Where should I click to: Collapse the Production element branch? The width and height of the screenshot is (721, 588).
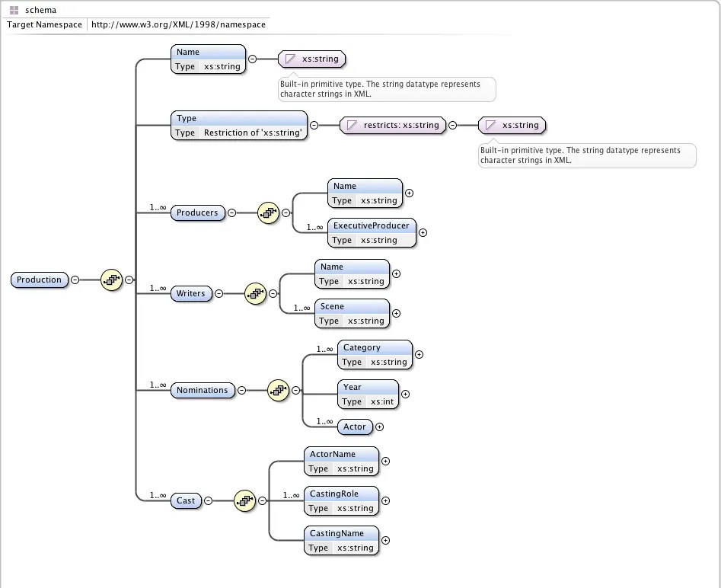(75, 280)
